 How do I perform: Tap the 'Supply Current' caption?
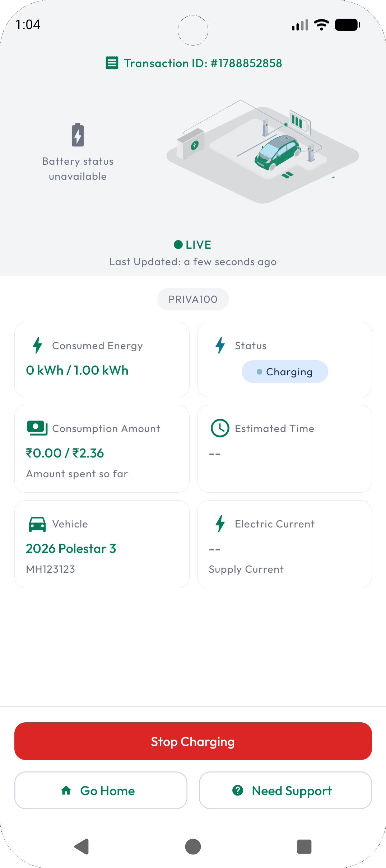pyautogui.click(x=246, y=569)
